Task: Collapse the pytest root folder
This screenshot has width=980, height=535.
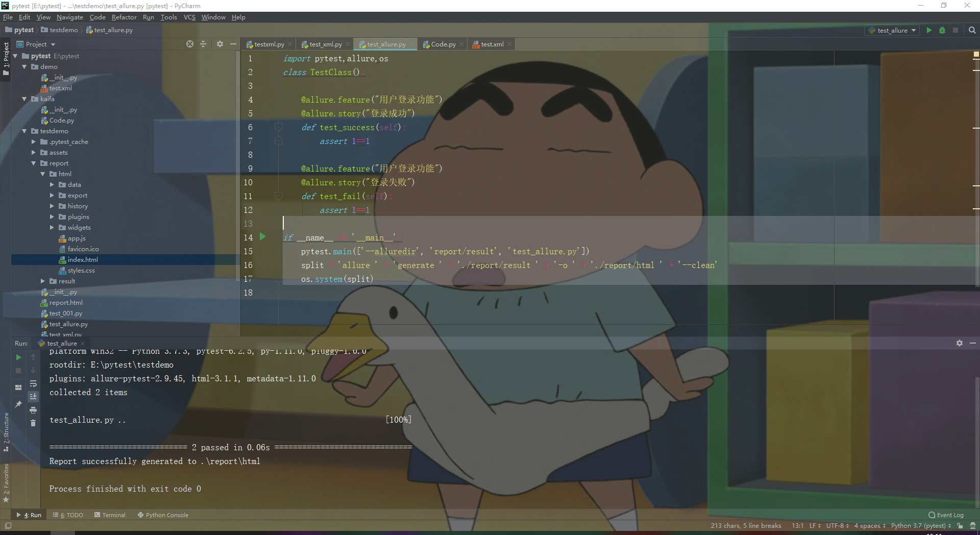Action: click(15, 56)
